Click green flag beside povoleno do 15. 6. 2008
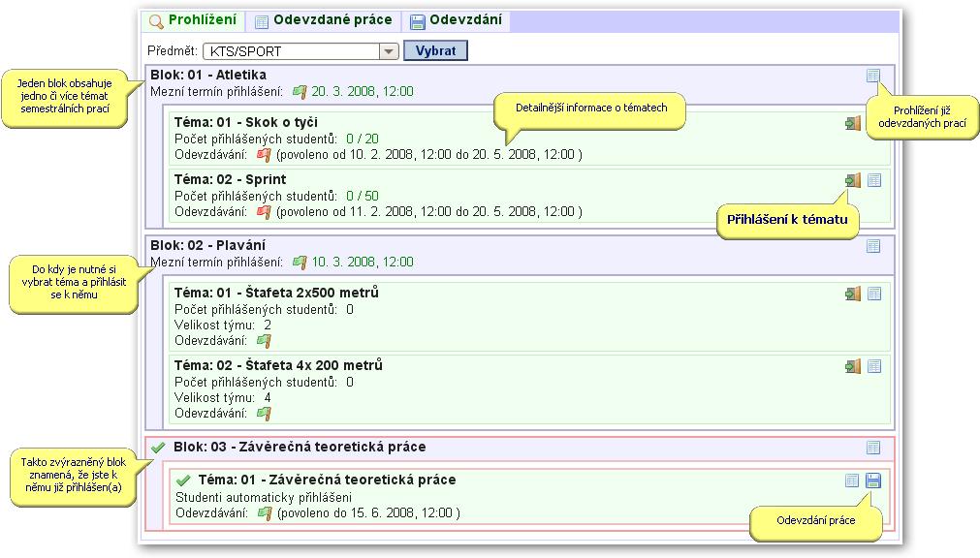This screenshot has width=980, height=558. coord(265,513)
